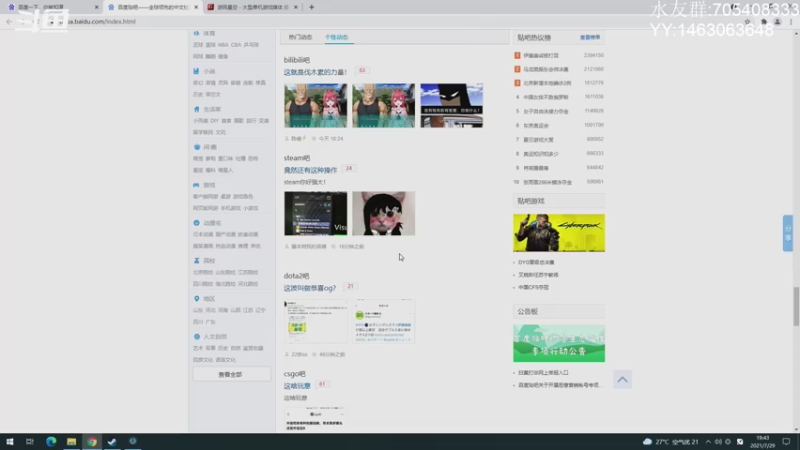Open a new browser tab with plus
Viewport: 800px width, 450px height.
(312, 7)
